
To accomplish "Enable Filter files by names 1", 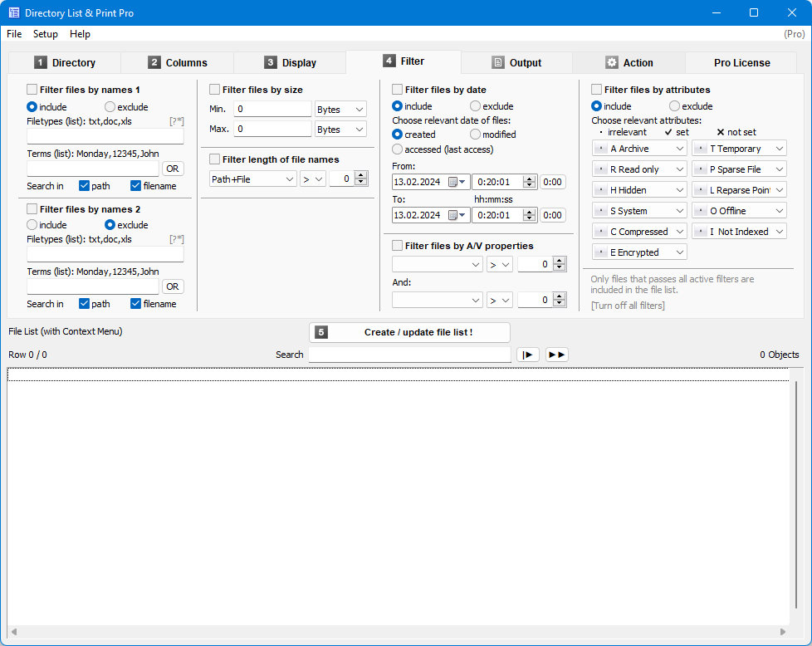I will [x=32, y=90].
